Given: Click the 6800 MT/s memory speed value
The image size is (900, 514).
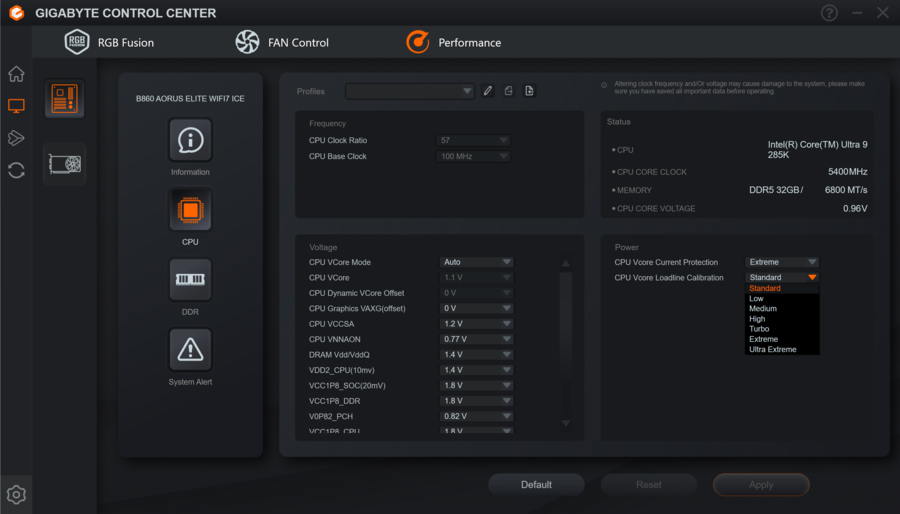Looking at the screenshot, I should pyautogui.click(x=846, y=190).
